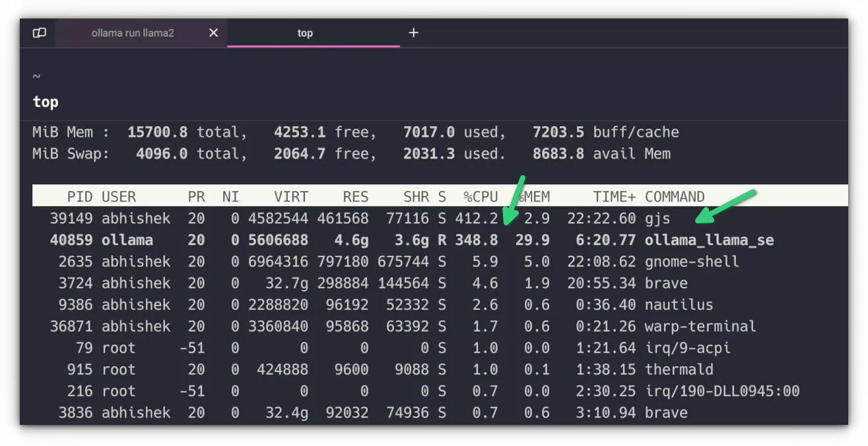Image resolution: width=868 pixels, height=446 pixels.
Task: Click PID 2635
Action: click(x=76, y=262)
